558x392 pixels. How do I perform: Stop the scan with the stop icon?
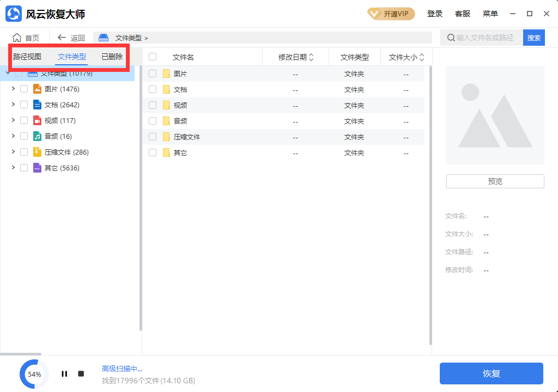coord(81,373)
